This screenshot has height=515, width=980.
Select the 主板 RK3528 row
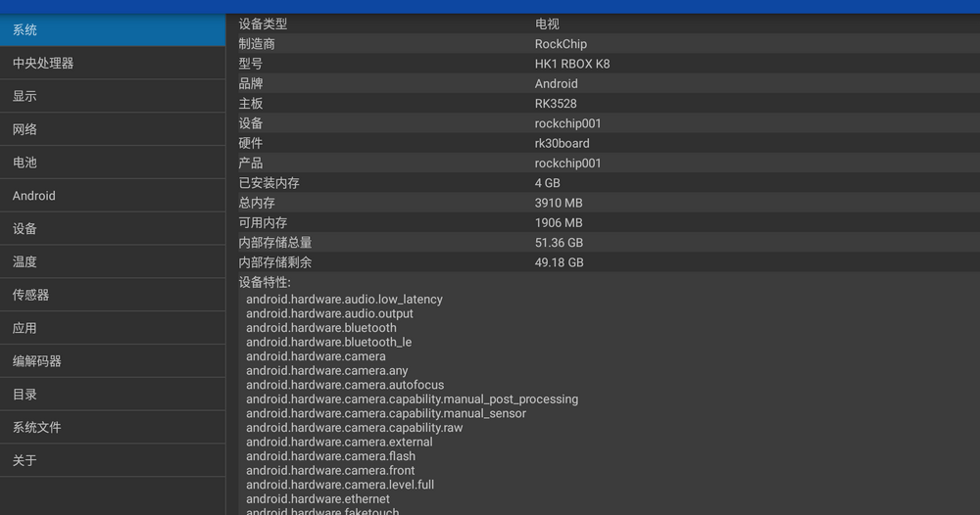tap(603, 104)
